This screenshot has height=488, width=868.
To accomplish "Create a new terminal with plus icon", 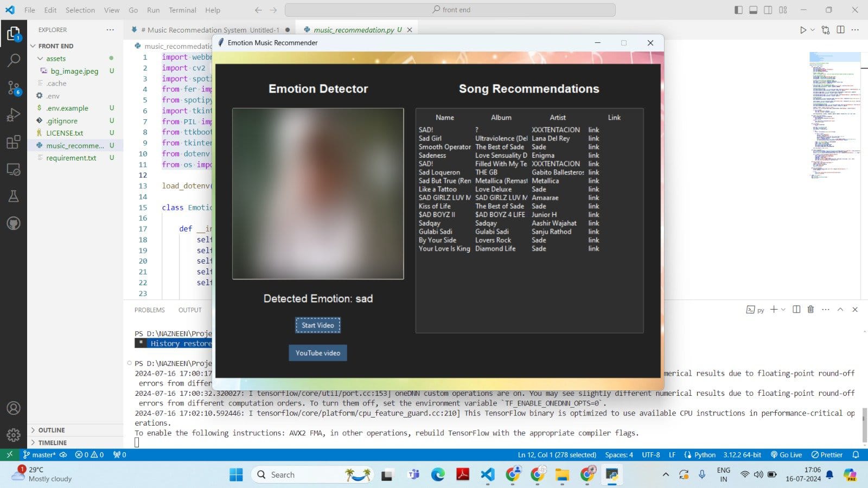I will point(774,309).
